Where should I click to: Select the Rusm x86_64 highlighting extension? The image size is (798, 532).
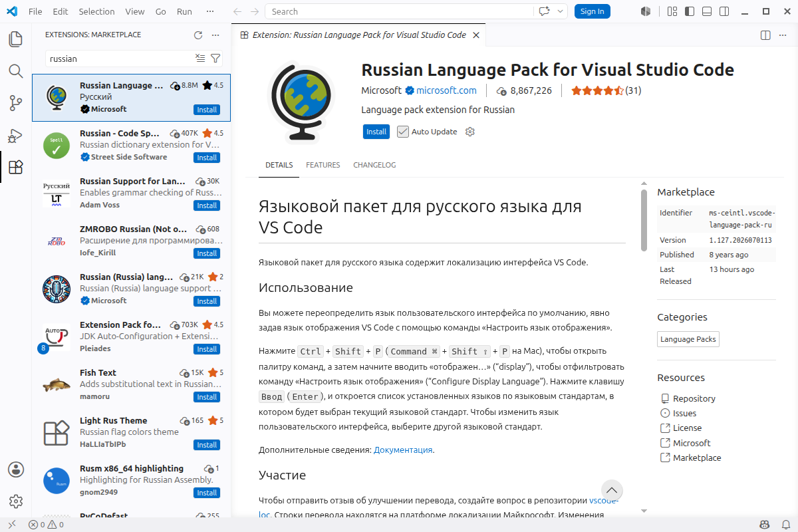(132, 480)
